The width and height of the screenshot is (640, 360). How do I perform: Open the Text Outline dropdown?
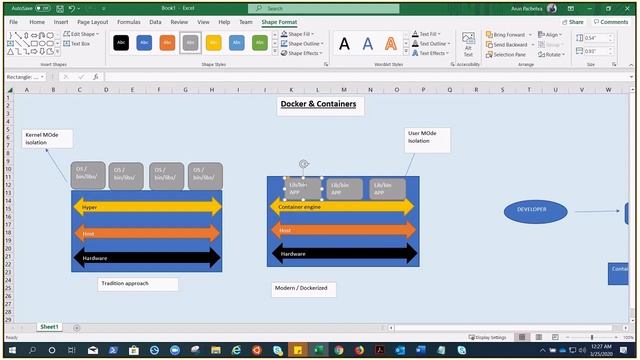tap(431, 43)
